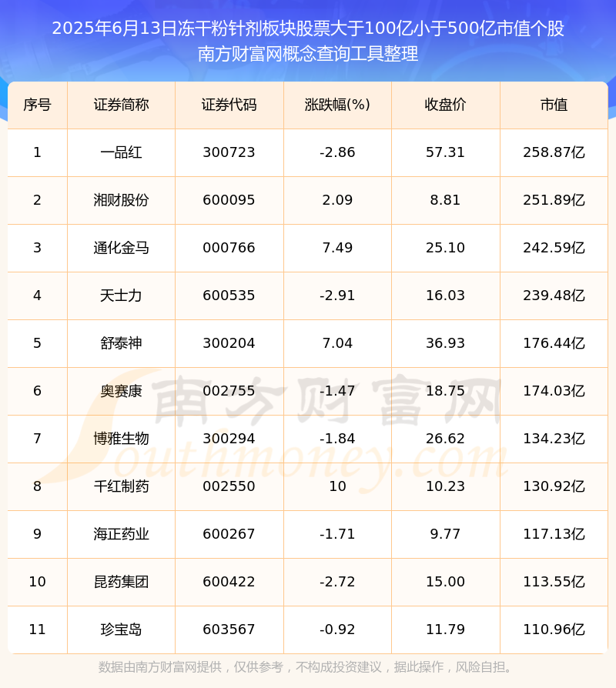Select stock name 湘财股份
This screenshot has height=688, width=616.
click(x=121, y=200)
